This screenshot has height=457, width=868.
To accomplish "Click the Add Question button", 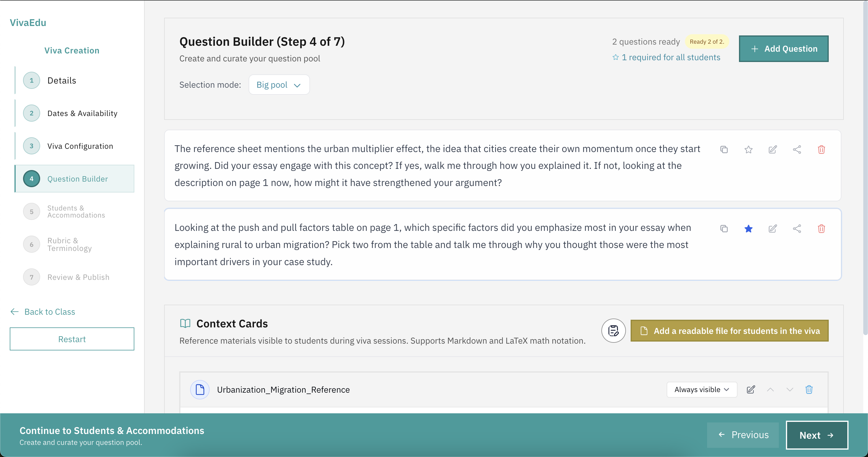I will (x=784, y=49).
